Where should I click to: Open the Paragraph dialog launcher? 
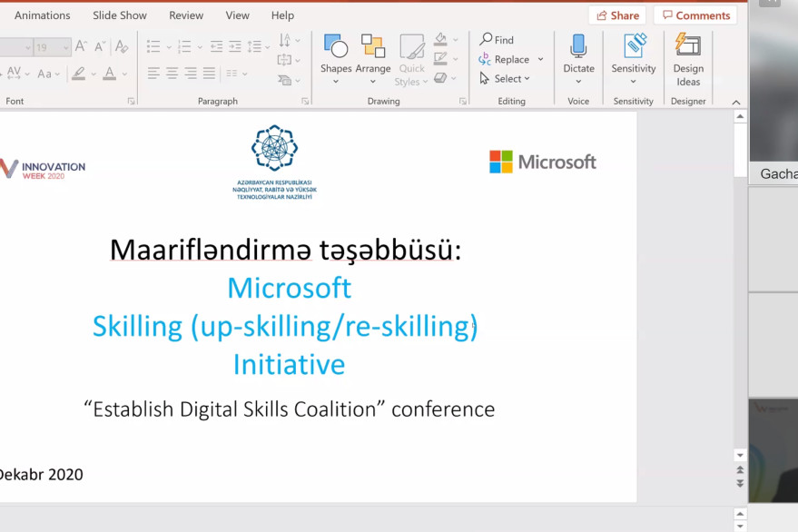pyautogui.click(x=305, y=102)
